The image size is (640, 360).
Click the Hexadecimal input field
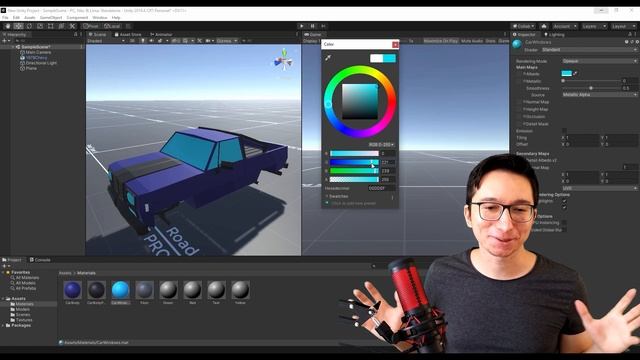coord(381,188)
